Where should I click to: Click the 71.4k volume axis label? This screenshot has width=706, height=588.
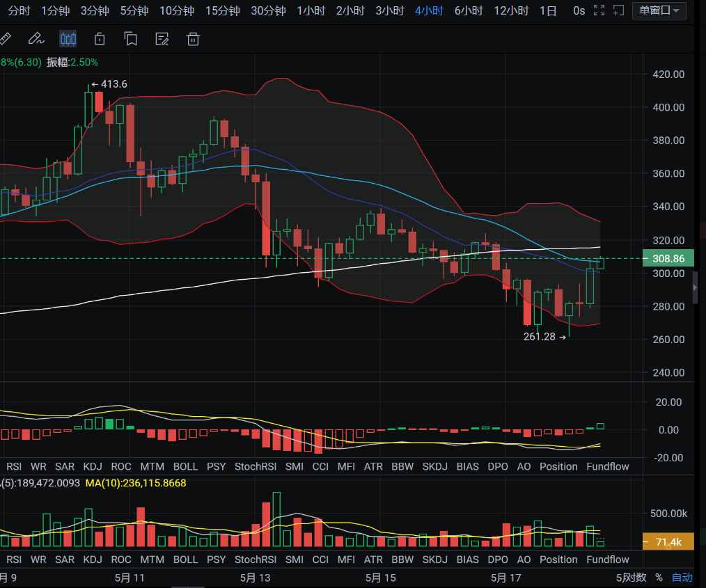[668, 542]
